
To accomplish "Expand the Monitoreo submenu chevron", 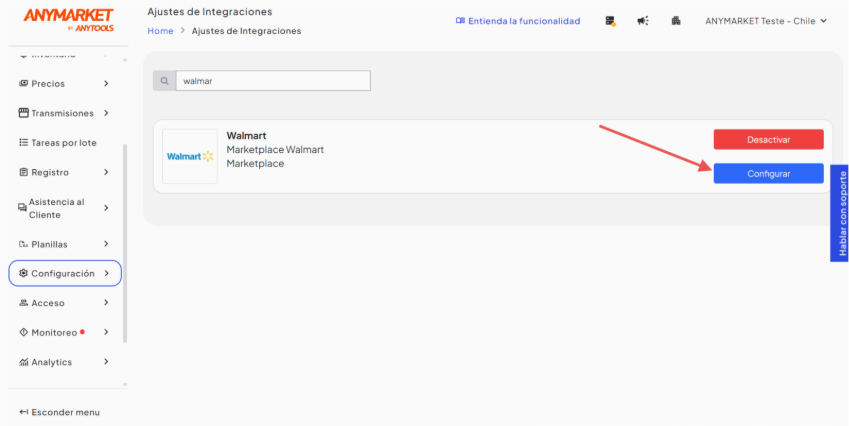I will pos(106,332).
